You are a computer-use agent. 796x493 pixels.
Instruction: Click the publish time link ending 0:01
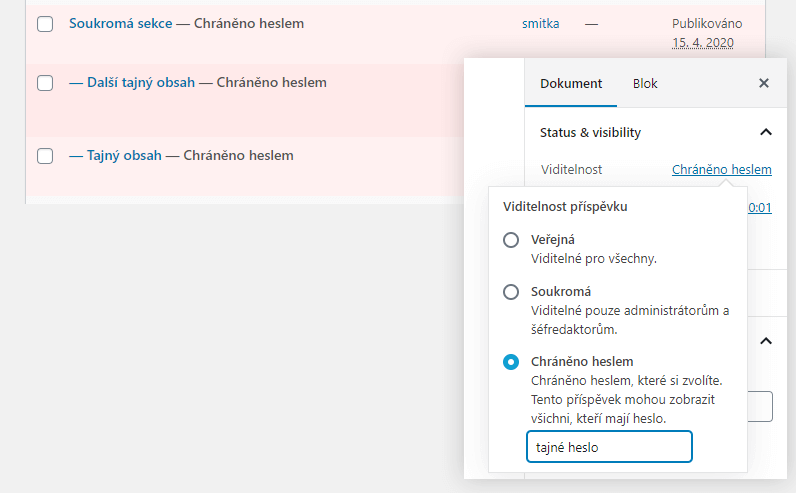point(760,208)
